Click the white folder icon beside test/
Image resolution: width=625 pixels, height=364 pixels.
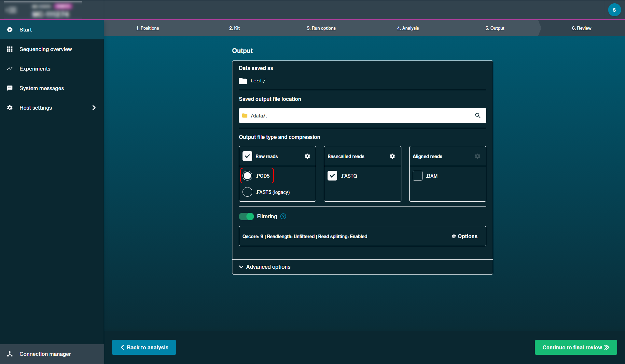tap(243, 81)
